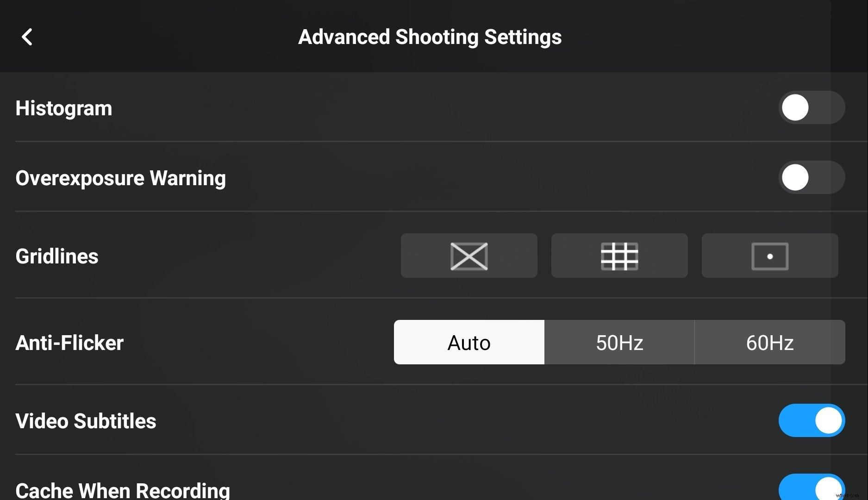
Task: Click the Overexposure Warning label
Action: point(121,177)
